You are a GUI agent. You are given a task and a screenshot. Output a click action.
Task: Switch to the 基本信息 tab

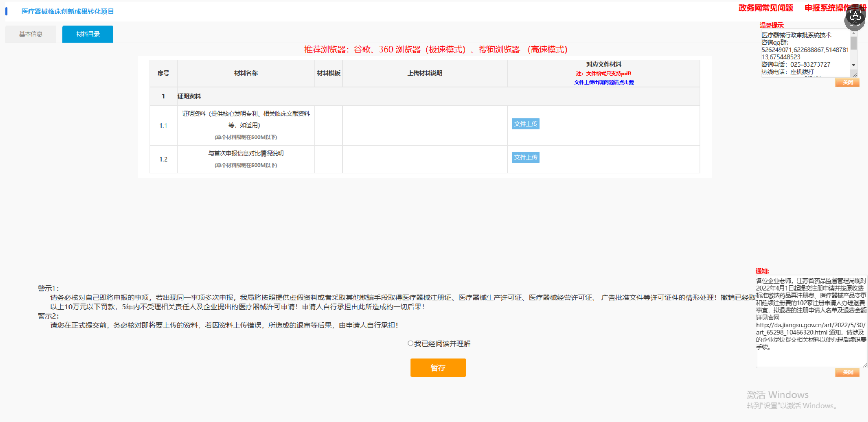point(31,34)
